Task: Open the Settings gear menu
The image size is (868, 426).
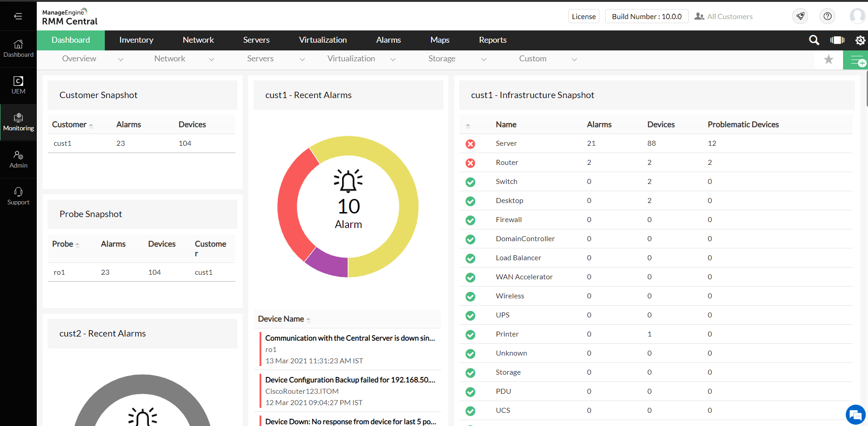Action: pos(860,40)
